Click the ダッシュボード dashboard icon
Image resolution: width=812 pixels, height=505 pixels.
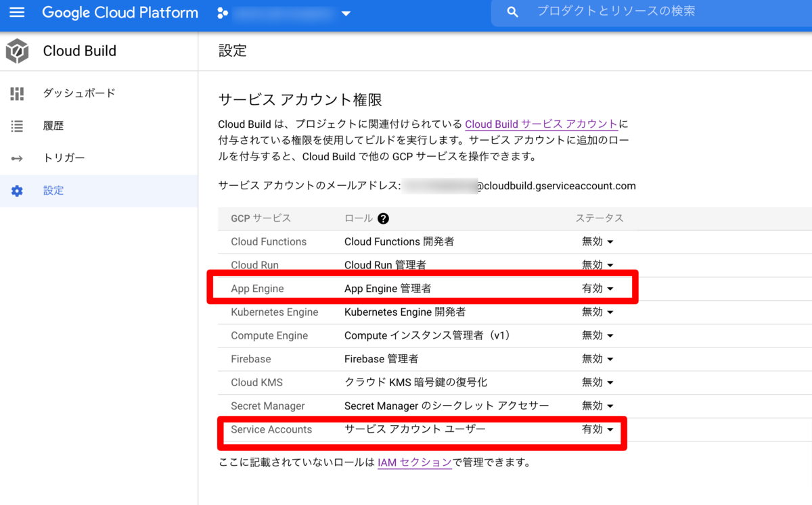17,93
